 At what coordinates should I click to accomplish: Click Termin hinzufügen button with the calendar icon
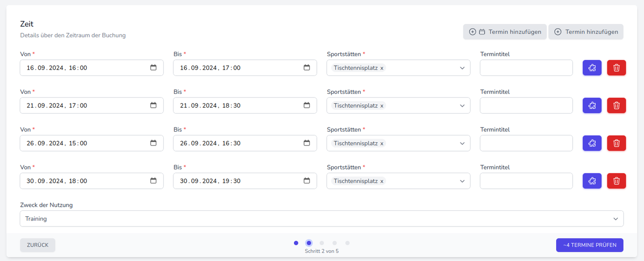[505, 32]
